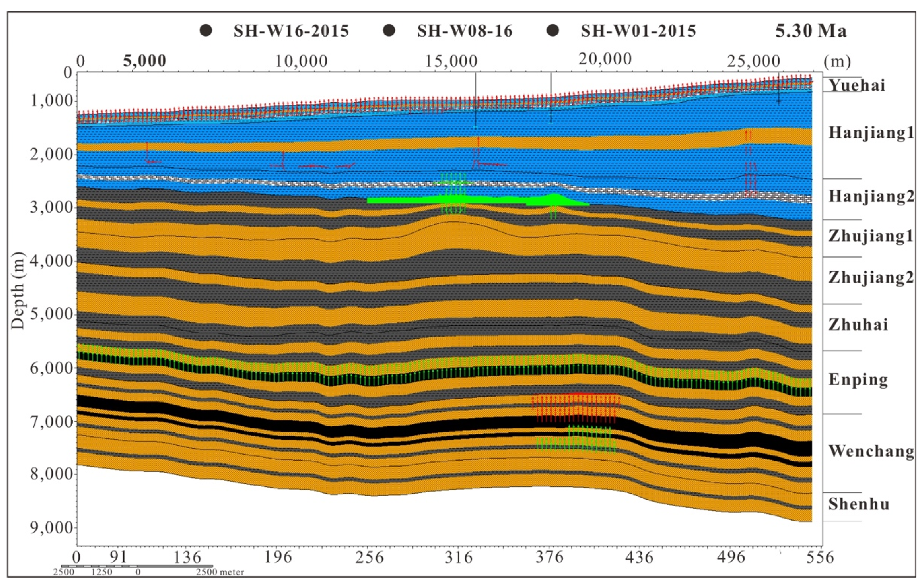Image resolution: width=924 pixels, height=584 pixels.
Task: Click the SH-W08-16 well dot marker
Action: point(389,30)
